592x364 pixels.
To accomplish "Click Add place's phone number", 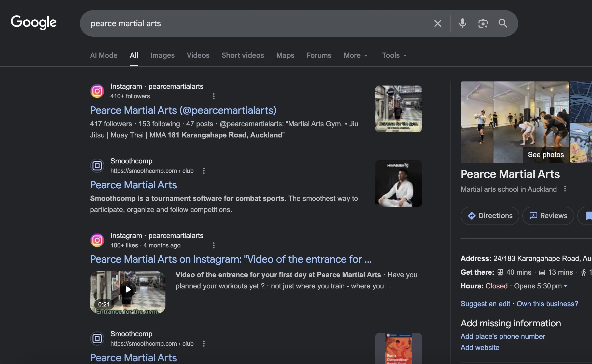I will click(x=503, y=336).
